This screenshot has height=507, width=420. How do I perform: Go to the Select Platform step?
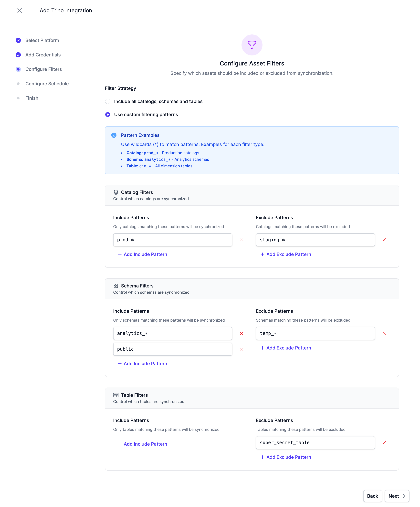point(42,40)
